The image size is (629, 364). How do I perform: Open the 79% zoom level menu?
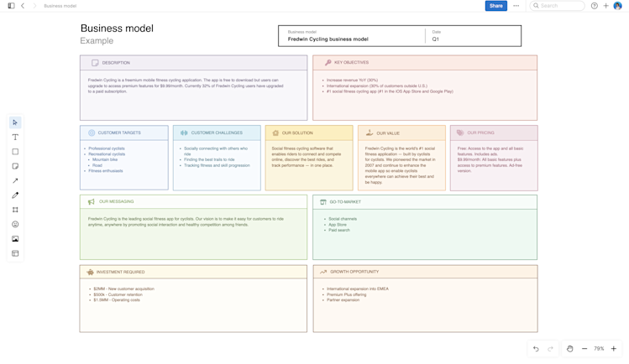point(599,349)
